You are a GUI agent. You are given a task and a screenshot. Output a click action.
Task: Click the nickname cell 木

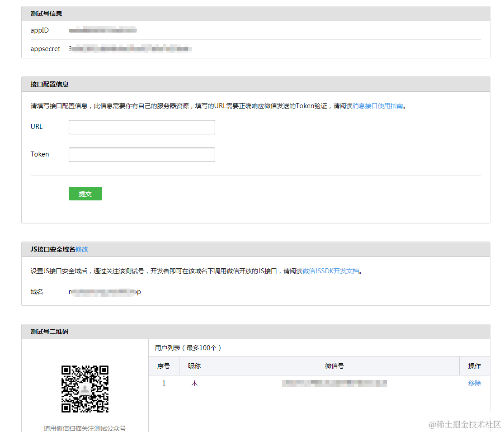tap(194, 383)
